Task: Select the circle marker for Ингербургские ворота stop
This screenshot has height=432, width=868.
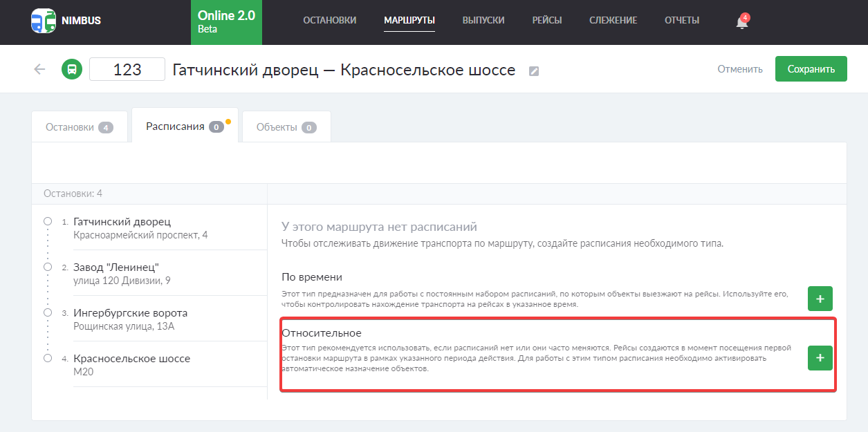Action: 47,312
